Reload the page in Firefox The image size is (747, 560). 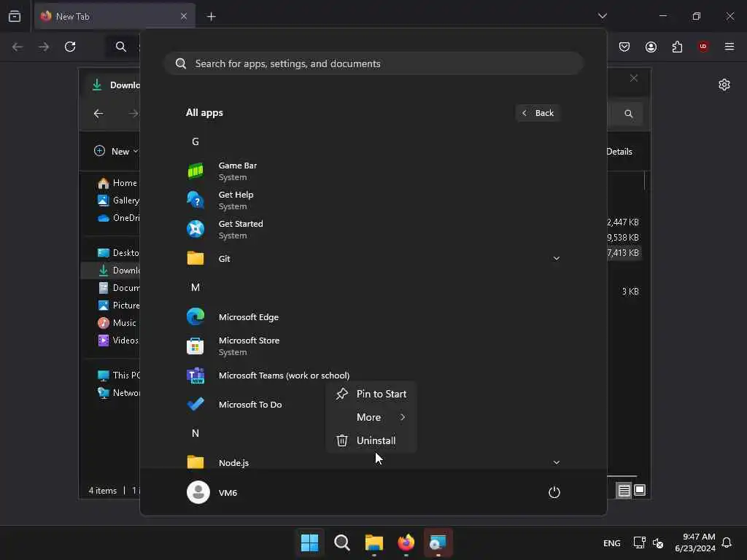coord(70,47)
